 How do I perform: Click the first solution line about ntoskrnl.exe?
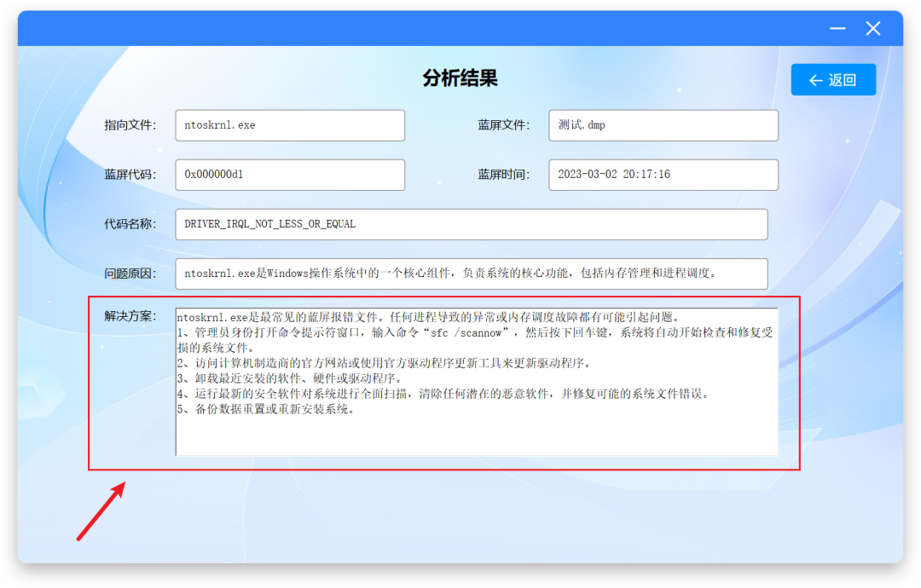428,318
